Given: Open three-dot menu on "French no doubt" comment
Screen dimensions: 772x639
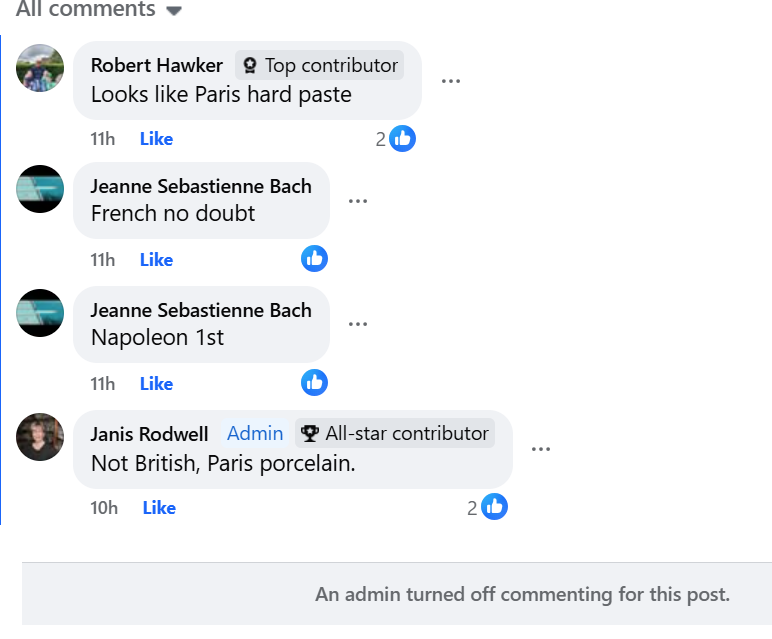Looking at the screenshot, I should coord(358,201).
